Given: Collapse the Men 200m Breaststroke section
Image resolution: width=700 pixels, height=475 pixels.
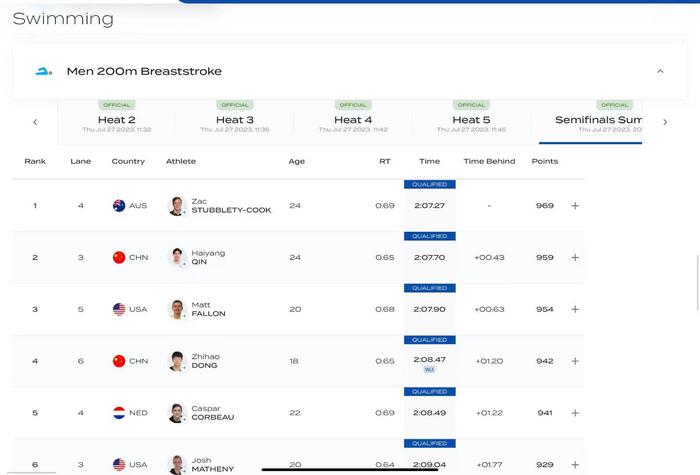Looking at the screenshot, I should tap(660, 72).
